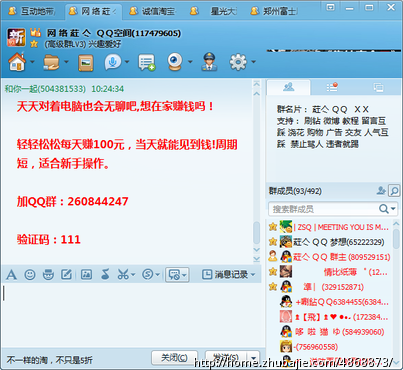Open the group home page icon
The width and height of the screenshot is (403, 370).
tap(17, 62)
